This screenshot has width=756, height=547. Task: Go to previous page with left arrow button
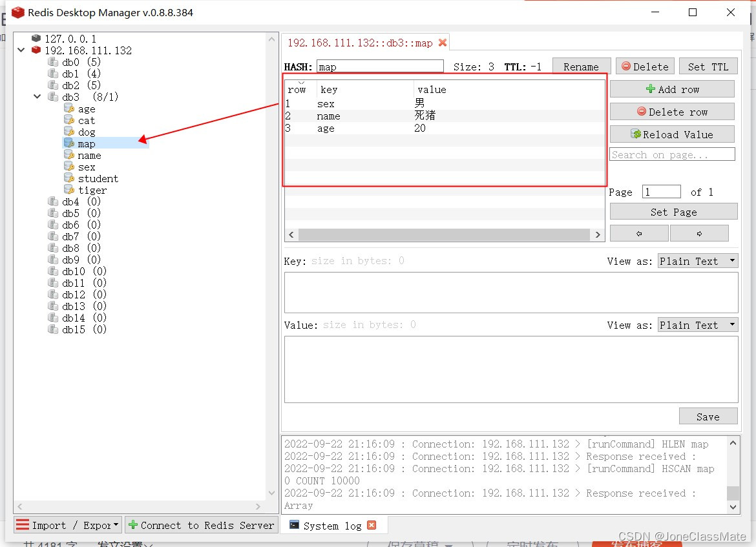639,233
